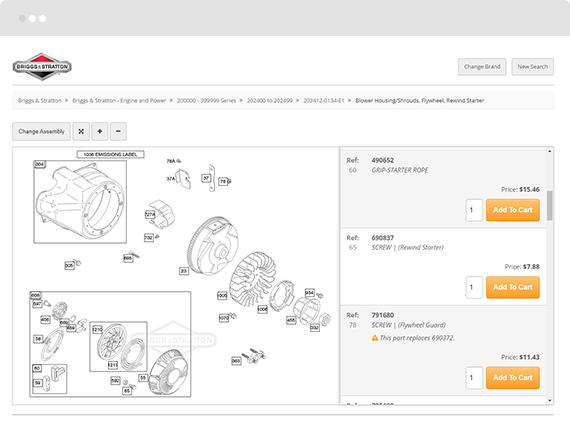The image size is (570, 431).
Task: Select part 592 label in diagram
Action: [115, 380]
